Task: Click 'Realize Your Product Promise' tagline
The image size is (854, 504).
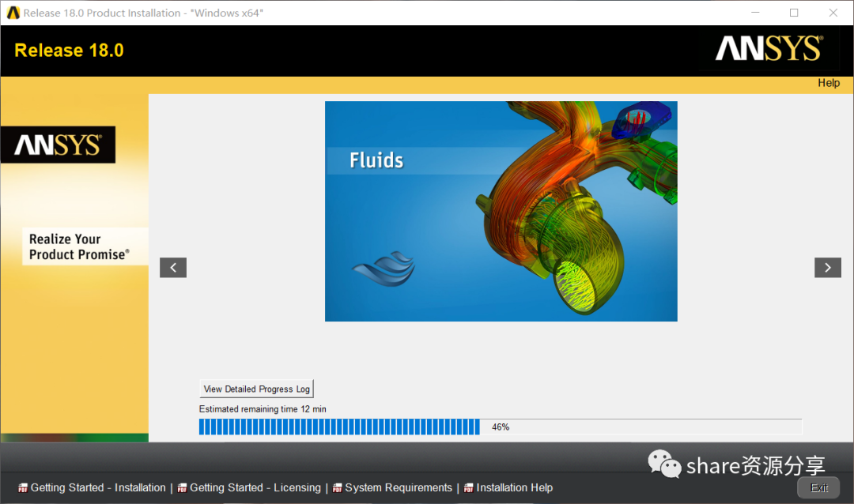Action: (79, 246)
